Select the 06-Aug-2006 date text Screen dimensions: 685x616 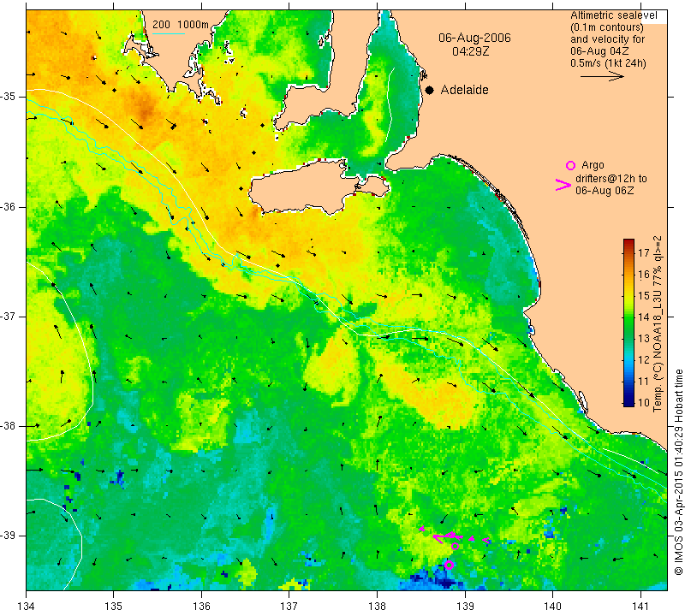pos(474,38)
